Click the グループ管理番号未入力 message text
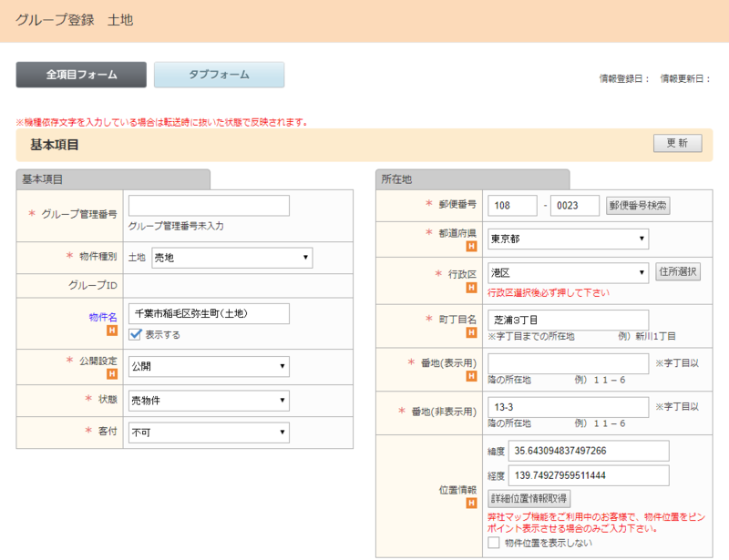This screenshot has height=560, width=729. tap(176, 227)
